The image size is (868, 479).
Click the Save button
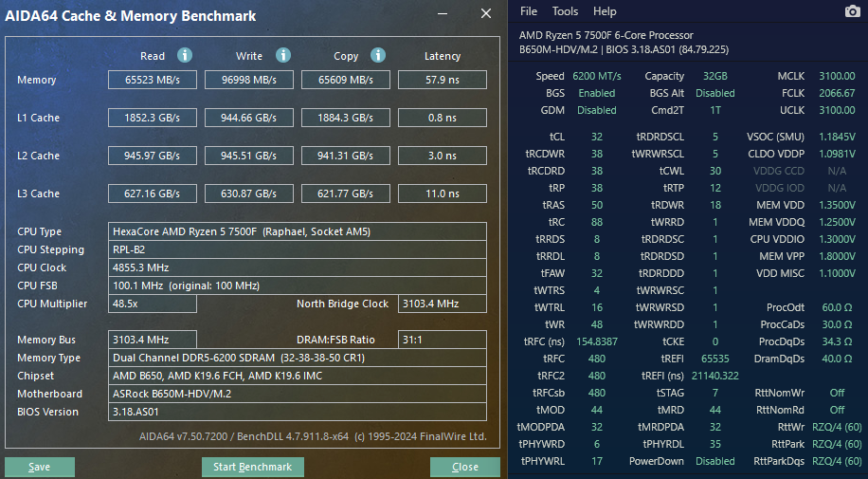click(39, 467)
